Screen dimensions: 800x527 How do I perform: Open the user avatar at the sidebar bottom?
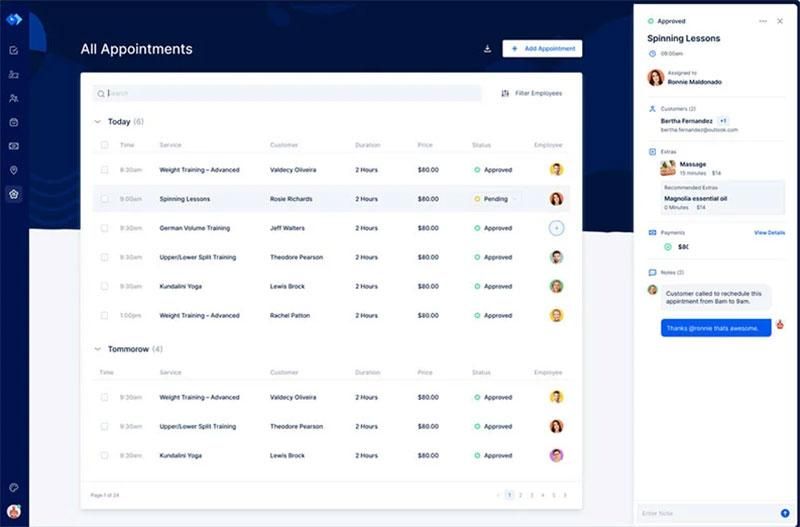click(x=14, y=511)
